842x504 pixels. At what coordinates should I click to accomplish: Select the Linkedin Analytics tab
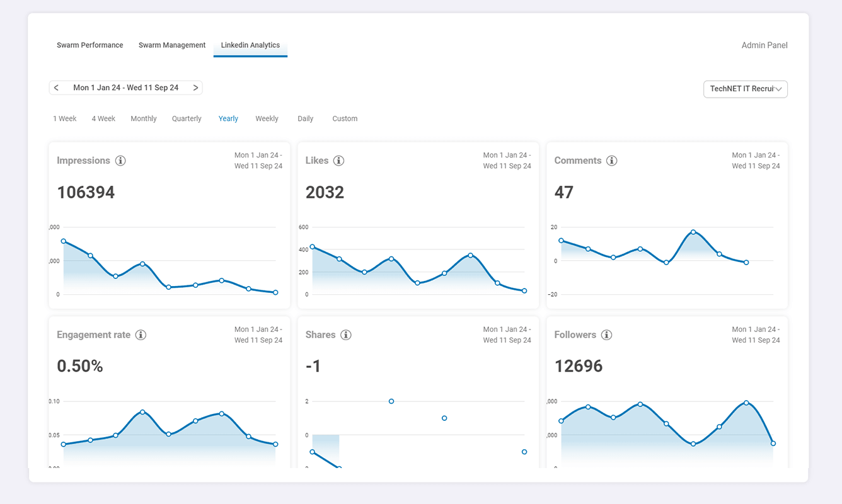click(250, 45)
